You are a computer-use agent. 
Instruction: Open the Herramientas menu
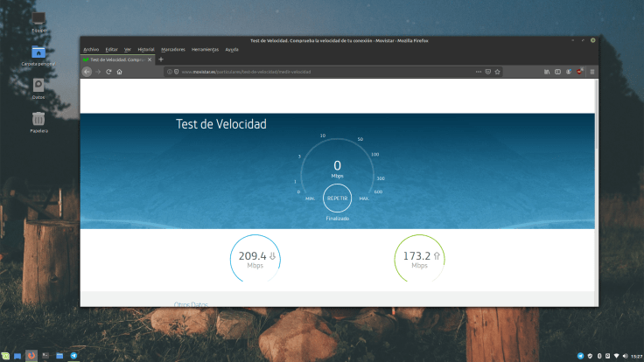pos(205,50)
